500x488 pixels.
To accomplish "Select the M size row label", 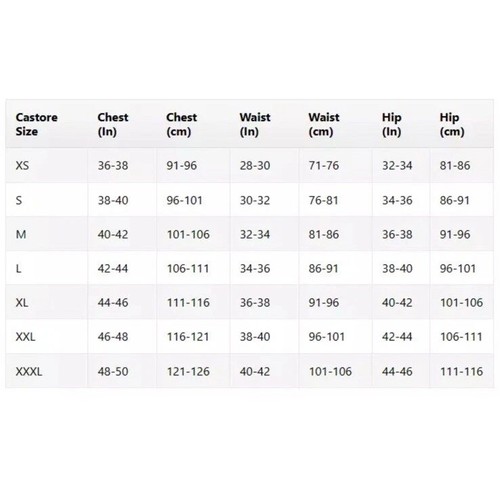I will [x=21, y=234].
